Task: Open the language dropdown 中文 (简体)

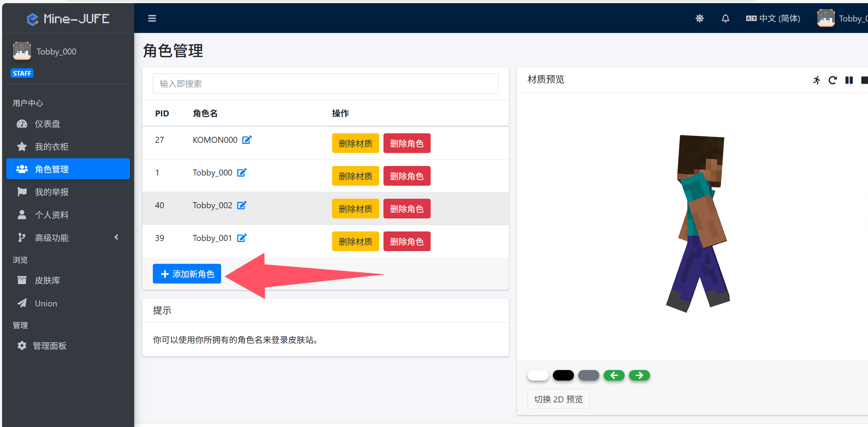Action: point(773,18)
